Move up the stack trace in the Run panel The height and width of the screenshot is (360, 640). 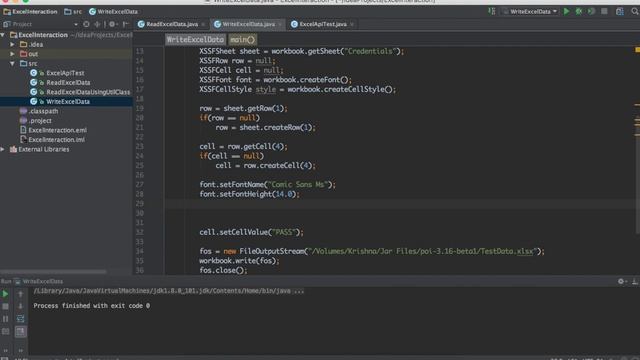coord(20,294)
